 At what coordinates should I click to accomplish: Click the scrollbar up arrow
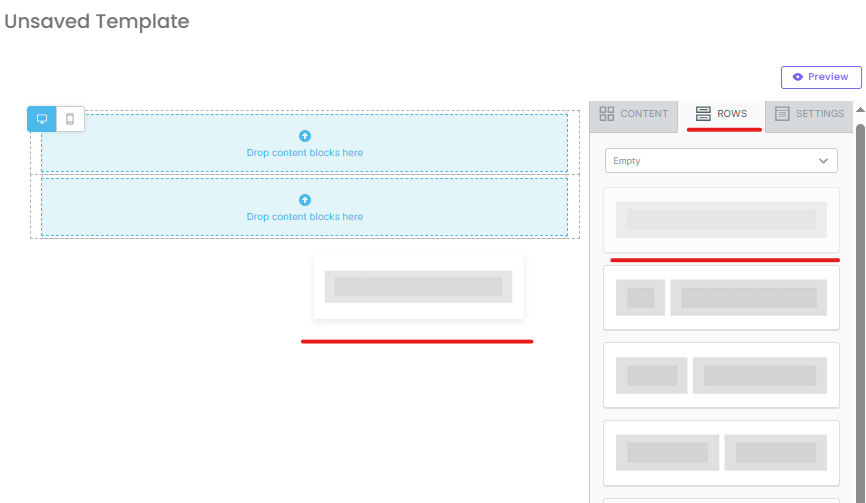click(x=859, y=109)
